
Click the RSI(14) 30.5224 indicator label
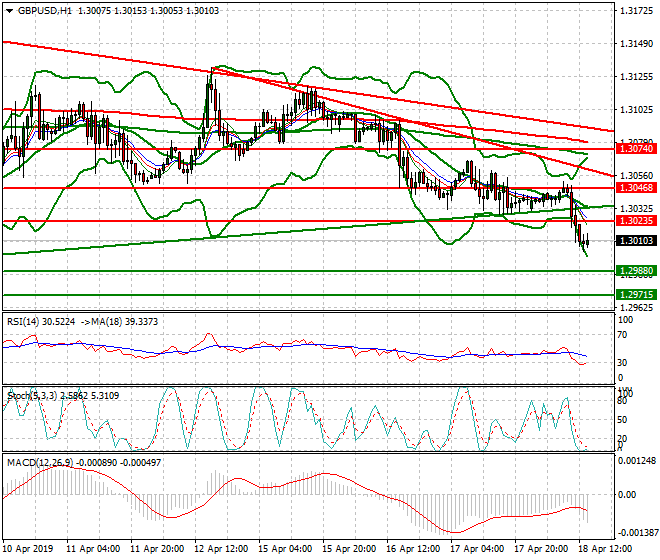(x=41, y=322)
